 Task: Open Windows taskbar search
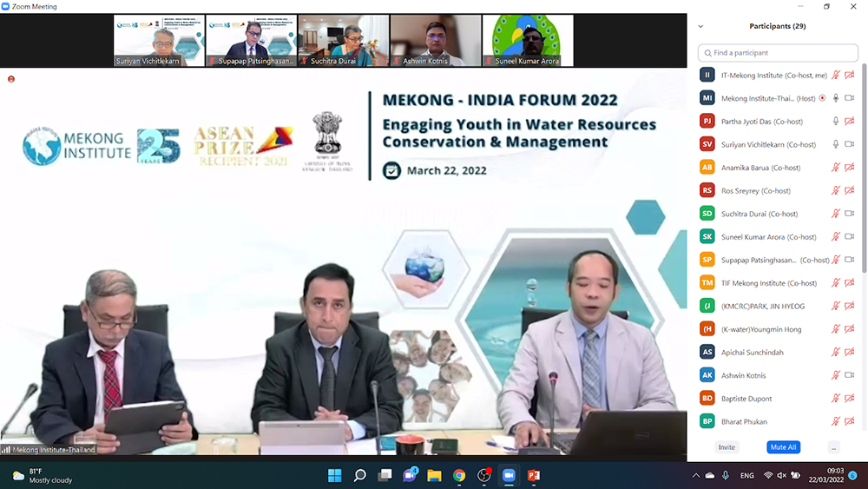click(x=360, y=475)
